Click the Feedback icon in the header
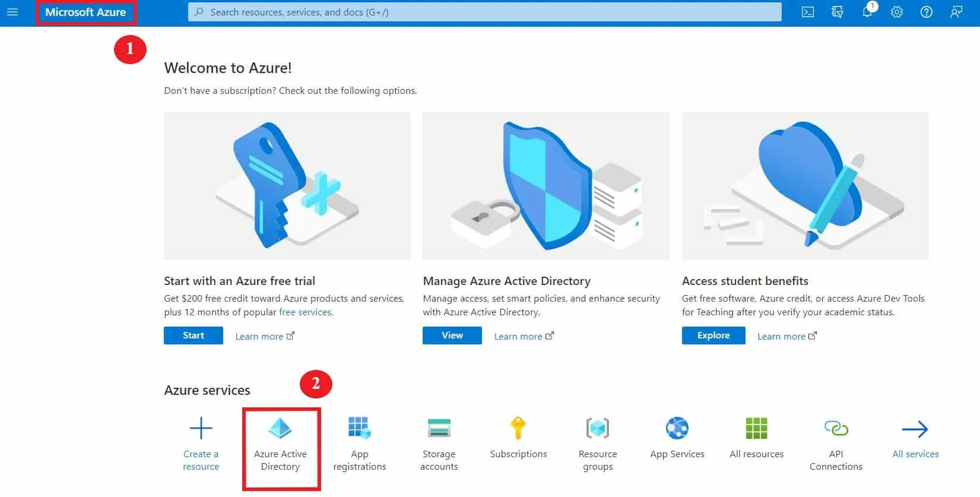The width and height of the screenshot is (980, 497). 956,12
